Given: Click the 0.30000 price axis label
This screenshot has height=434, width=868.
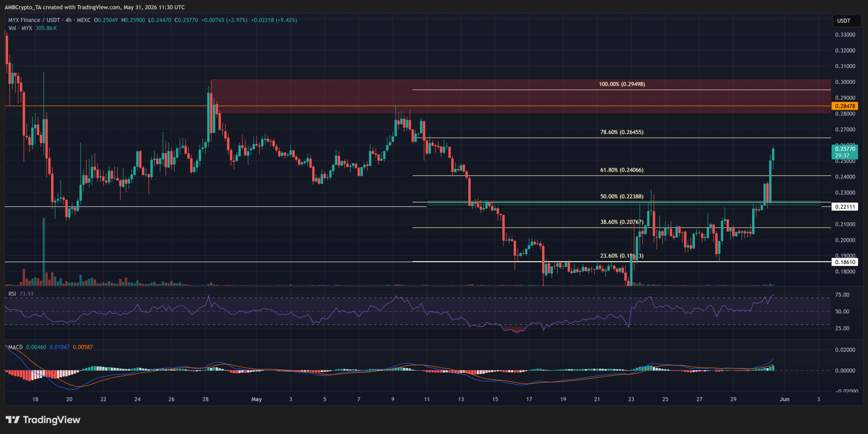Looking at the screenshot, I should click(x=845, y=82).
